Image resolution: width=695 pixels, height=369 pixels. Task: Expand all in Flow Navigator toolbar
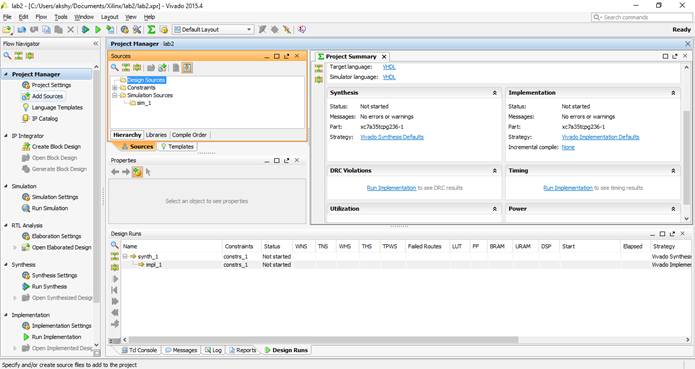pyautogui.click(x=30, y=56)
